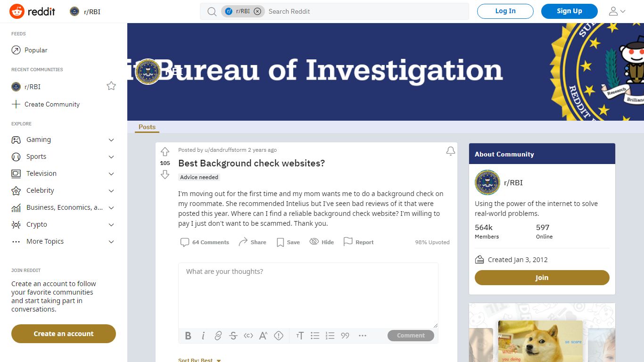Screen dimensions: 644x362
Task: Expand the Gaming topic chevron
Action: [111, 140]
